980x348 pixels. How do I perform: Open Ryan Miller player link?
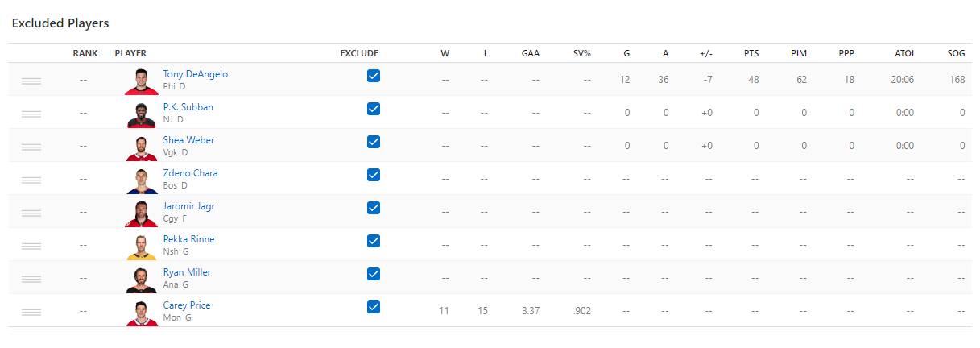click(187, 272)
